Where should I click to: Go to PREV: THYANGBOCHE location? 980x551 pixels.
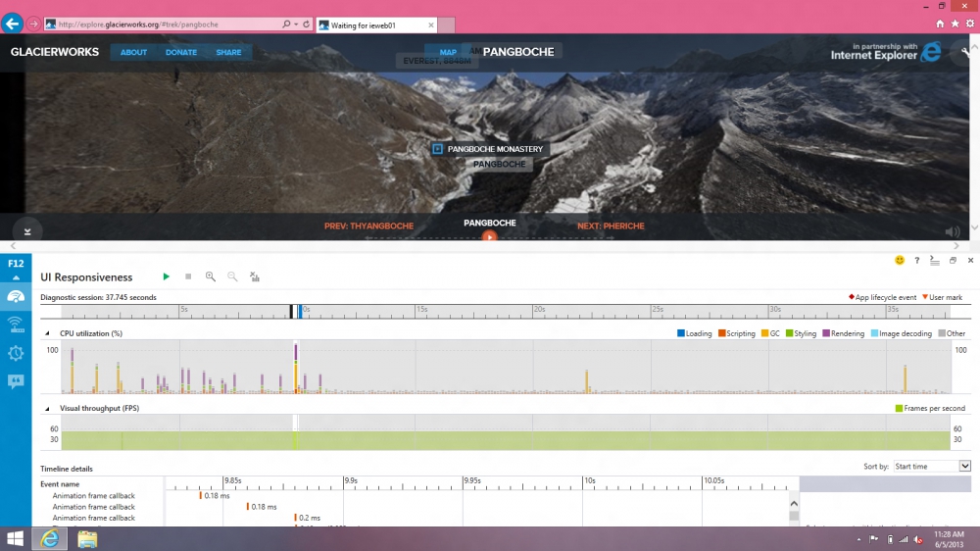coord(368,226)
